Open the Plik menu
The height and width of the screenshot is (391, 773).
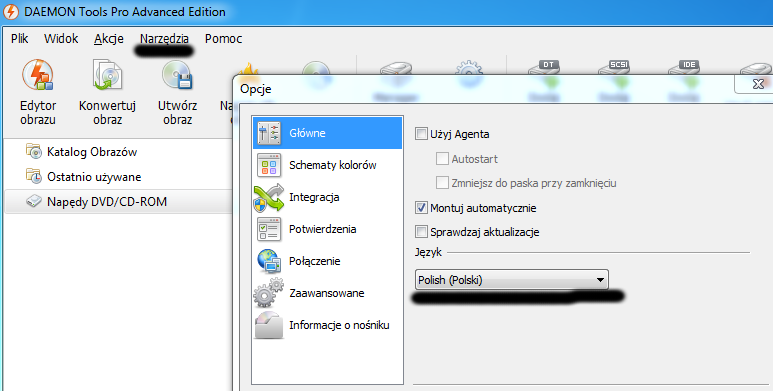tap(20, 38)
